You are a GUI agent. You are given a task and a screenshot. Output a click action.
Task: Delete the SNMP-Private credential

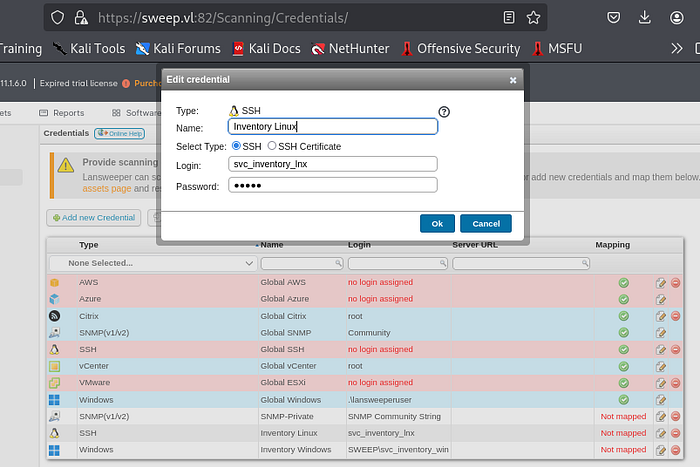[675, 417]
